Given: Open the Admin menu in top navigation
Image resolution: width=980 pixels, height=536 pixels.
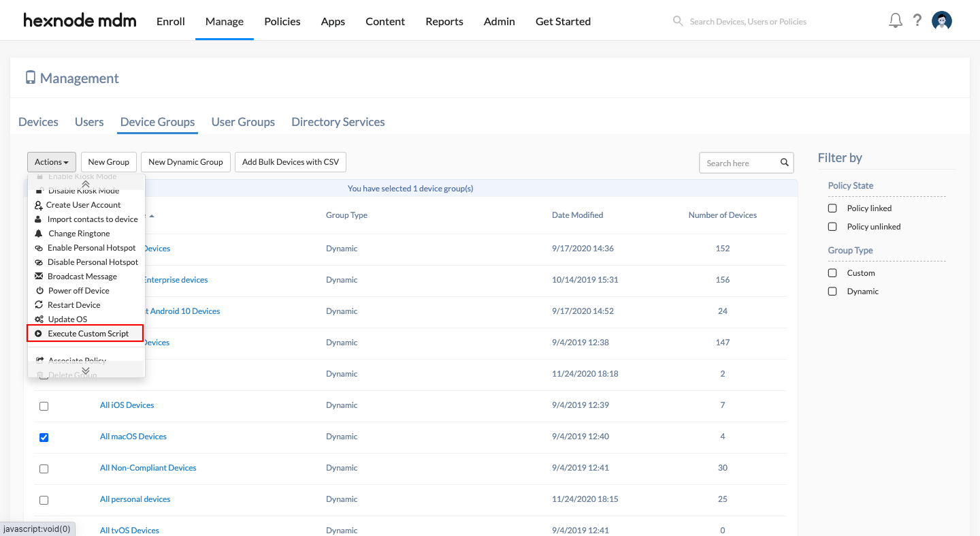Looking at the screenshot, I should click(x=500, y=21).
